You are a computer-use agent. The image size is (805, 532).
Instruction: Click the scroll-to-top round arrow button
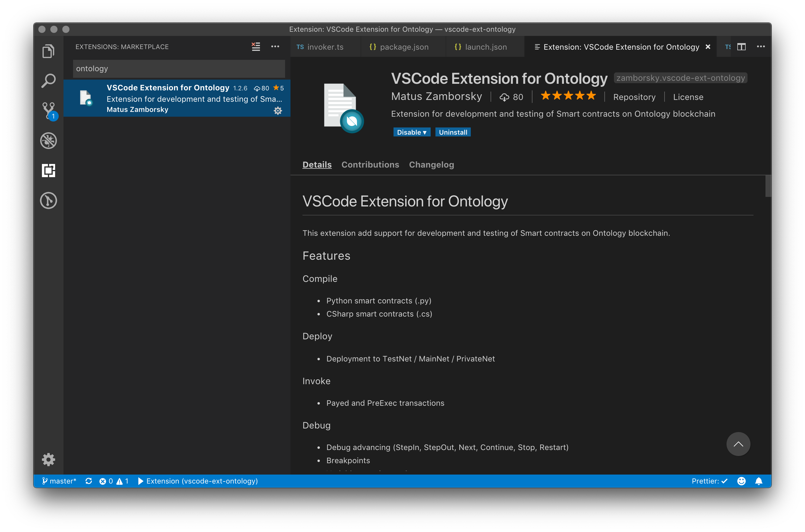coord(738,444)
